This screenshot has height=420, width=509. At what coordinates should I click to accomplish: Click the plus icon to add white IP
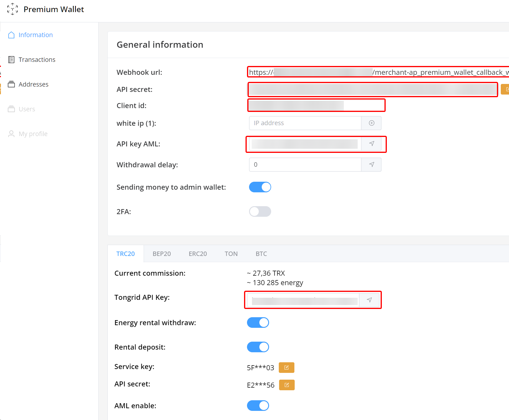coord(372,123)
